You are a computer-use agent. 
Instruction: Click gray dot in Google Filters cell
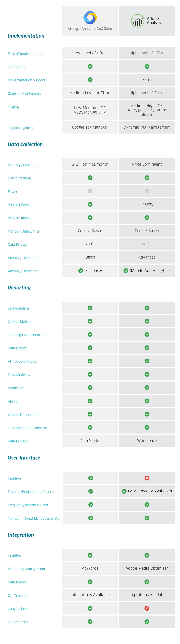pyautogui.click(x=90, y=191)
